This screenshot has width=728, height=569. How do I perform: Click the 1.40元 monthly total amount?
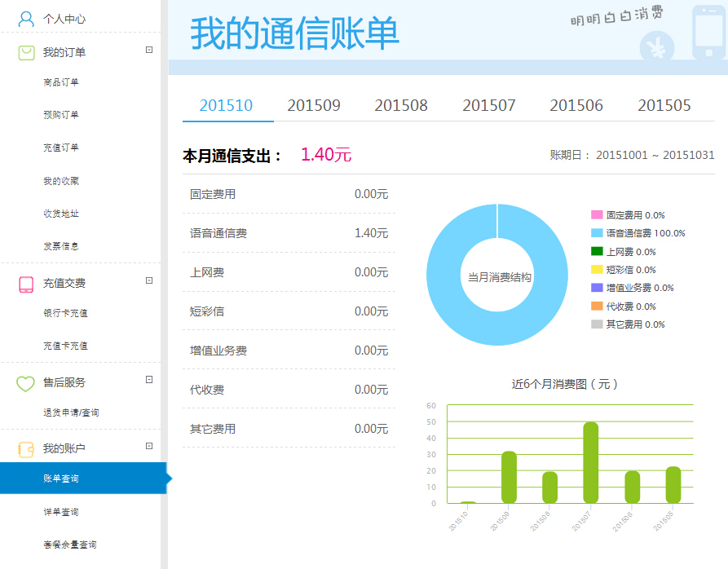326,155
